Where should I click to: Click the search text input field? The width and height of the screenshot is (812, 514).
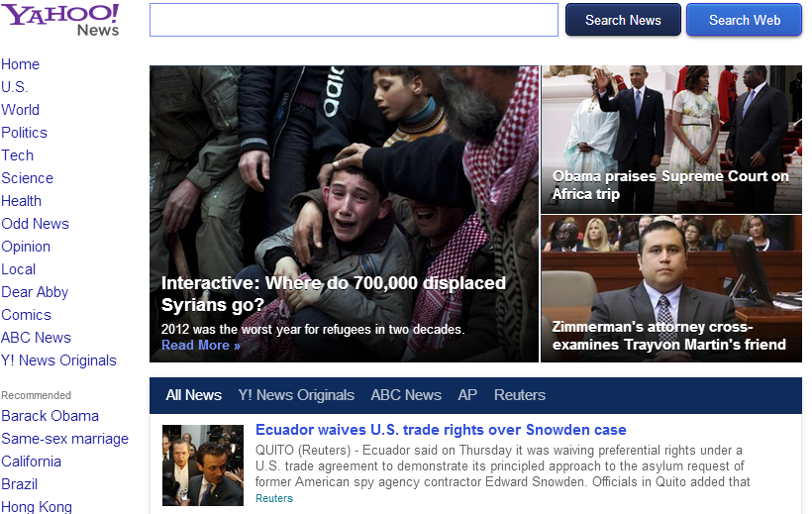pos(354,20)
